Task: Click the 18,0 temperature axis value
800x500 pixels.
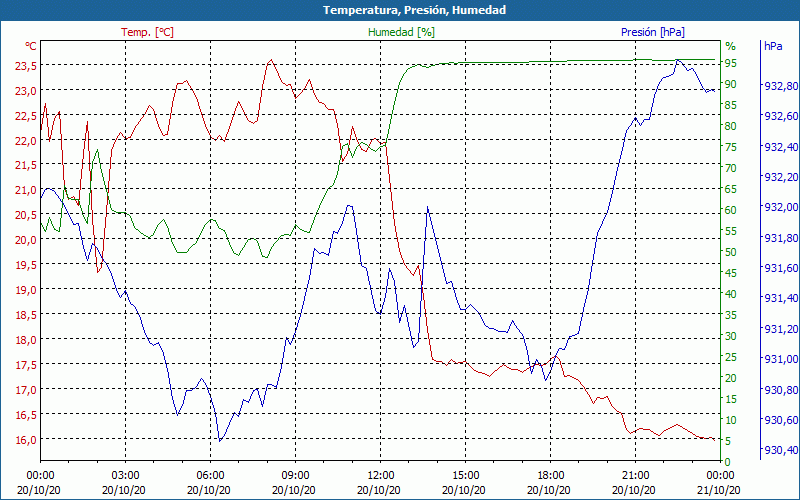Action: pyautogui.click(x=27, y=340)
